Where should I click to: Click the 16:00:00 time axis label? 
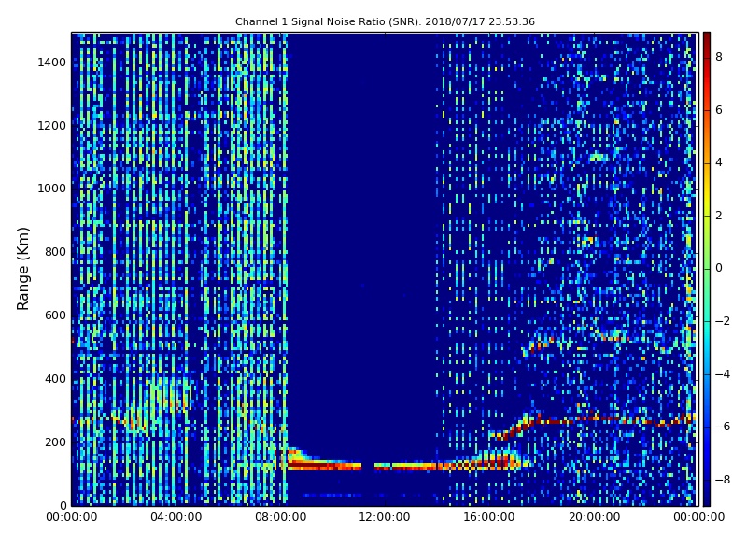coord(489,517)
